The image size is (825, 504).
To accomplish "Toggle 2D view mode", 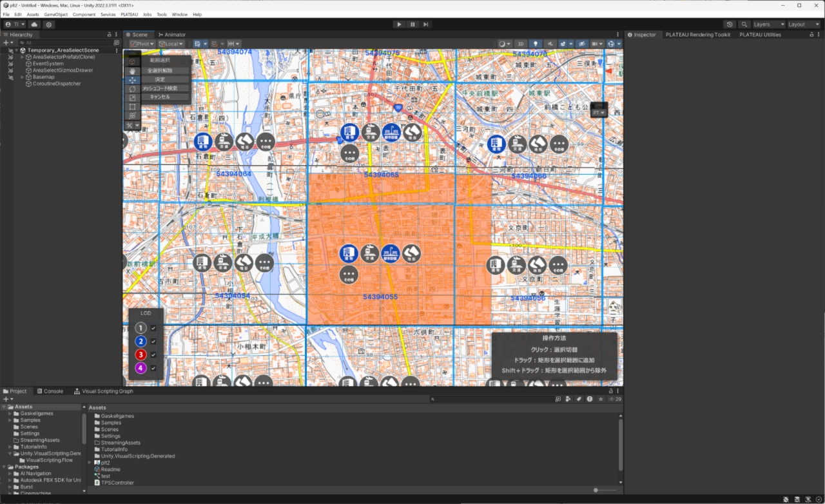I will click(x=520, y=44).
